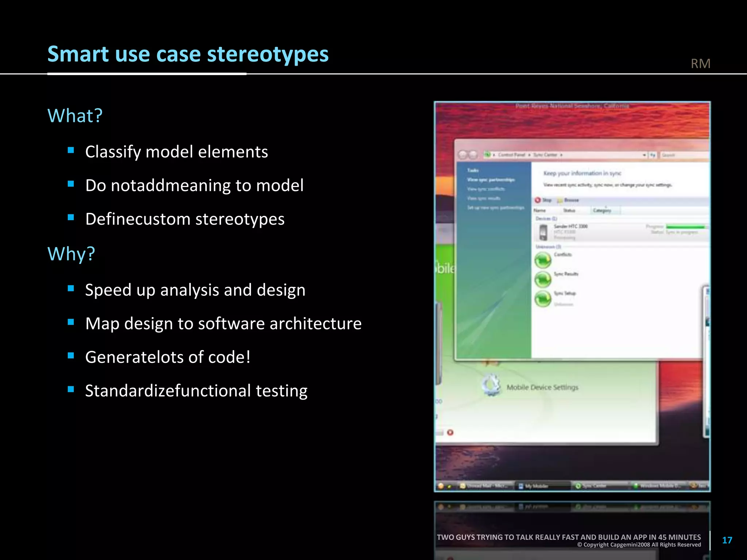This screenshot has height=560, width=747.
Task: Click the Devices (1) group header
Action: (546, 218)
